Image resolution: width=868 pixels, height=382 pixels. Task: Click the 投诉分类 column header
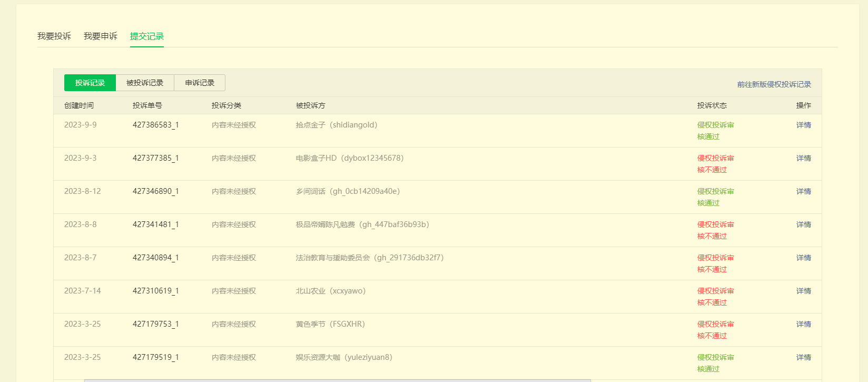pyautogui.click(x=226, y=105)
